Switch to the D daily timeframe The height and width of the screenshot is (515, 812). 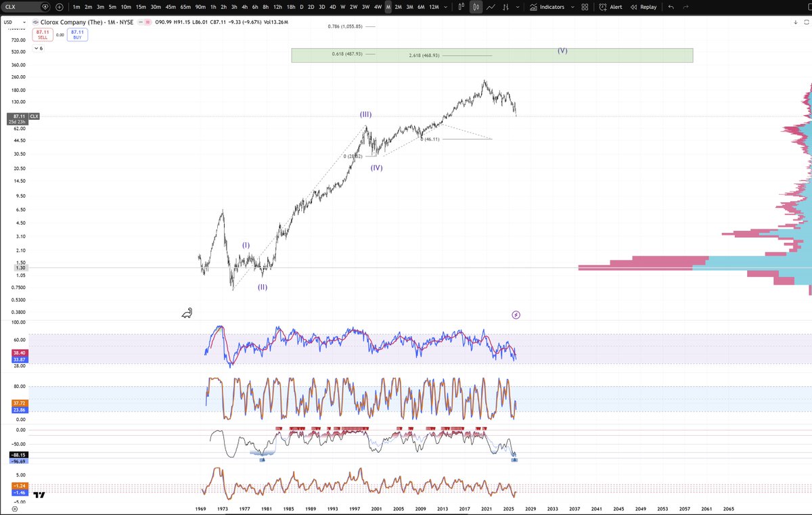300,7
